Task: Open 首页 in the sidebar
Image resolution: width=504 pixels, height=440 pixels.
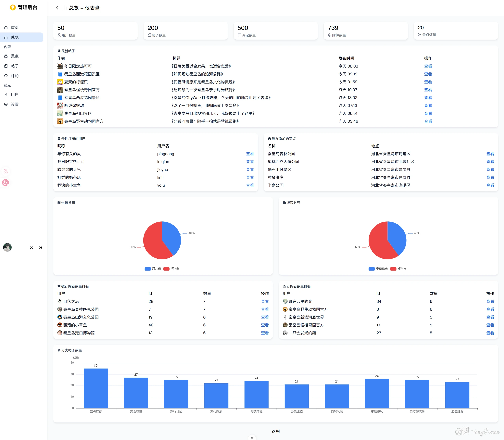Action: pyautogui.click(x=15, y=28)
